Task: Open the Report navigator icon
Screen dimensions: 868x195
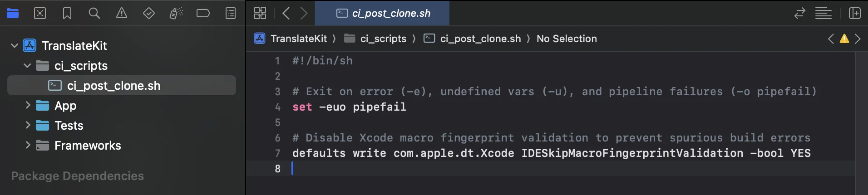Action: pyautogui.click(x=231, y=14)
